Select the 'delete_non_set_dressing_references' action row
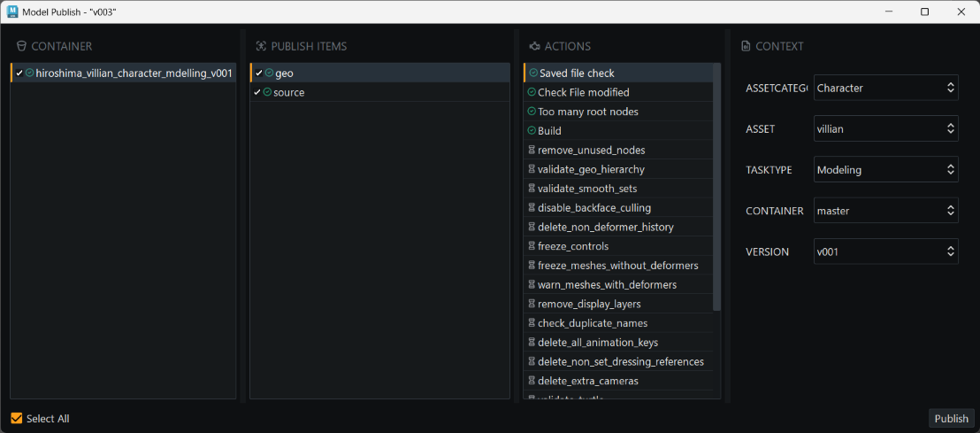The height and width of the screenshot is (433, 980). (618, 362)
